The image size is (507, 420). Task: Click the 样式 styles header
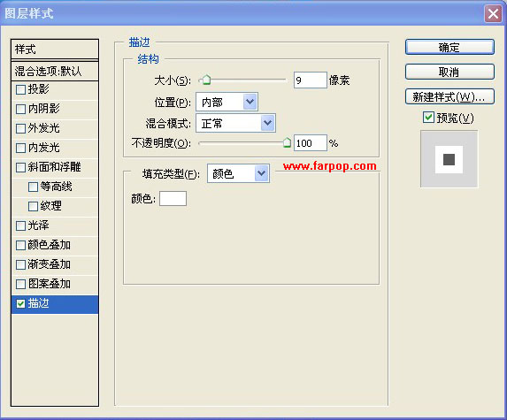tap(55, 50)
